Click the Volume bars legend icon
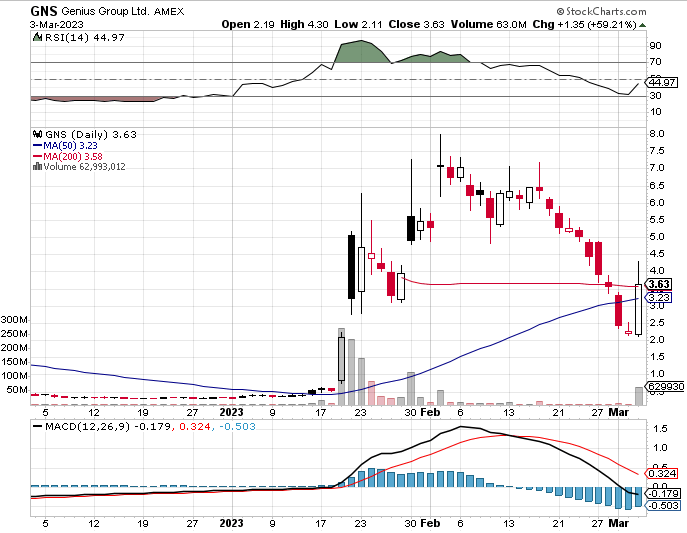The image size is (687, 533). point(37,166)
